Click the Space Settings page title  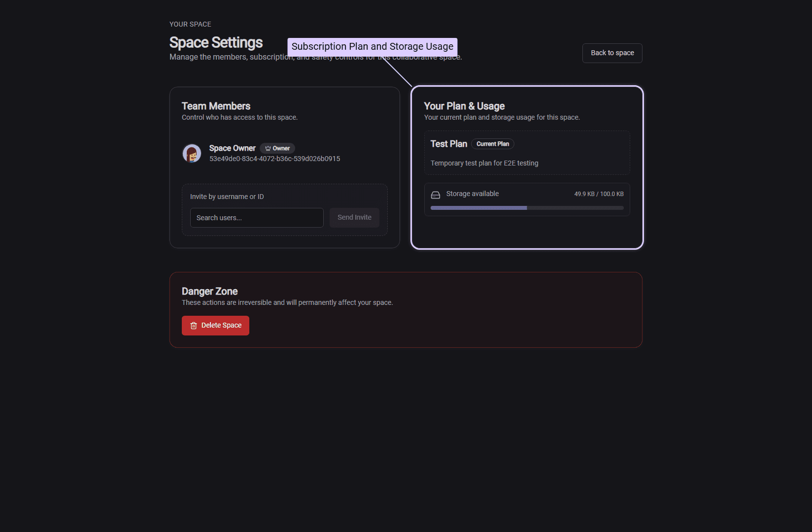point(216,42)
